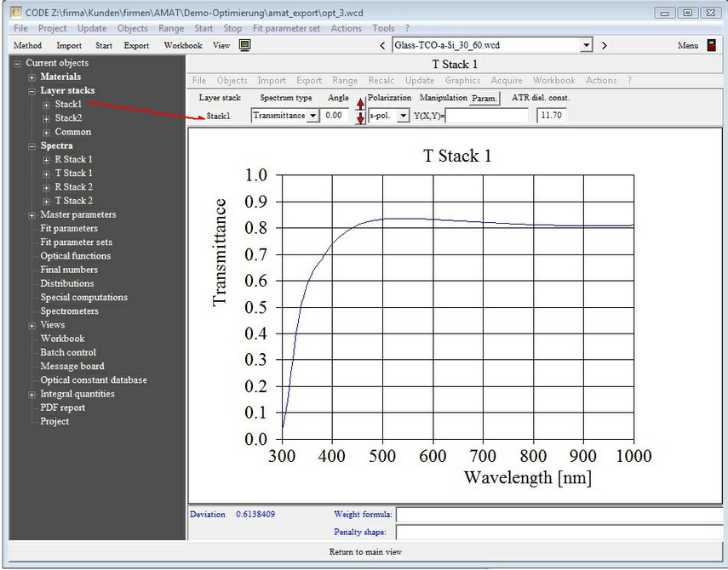Click the ATR diel. const. field 11.70
Image resolution: width=728 pixels, height=570 pixels.
coord(551,116)
